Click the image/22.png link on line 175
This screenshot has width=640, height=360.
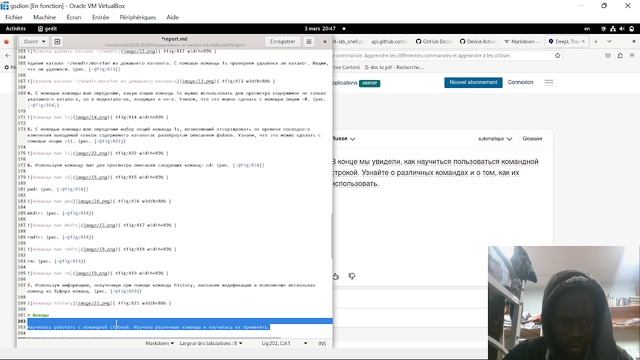coord(92,153)
